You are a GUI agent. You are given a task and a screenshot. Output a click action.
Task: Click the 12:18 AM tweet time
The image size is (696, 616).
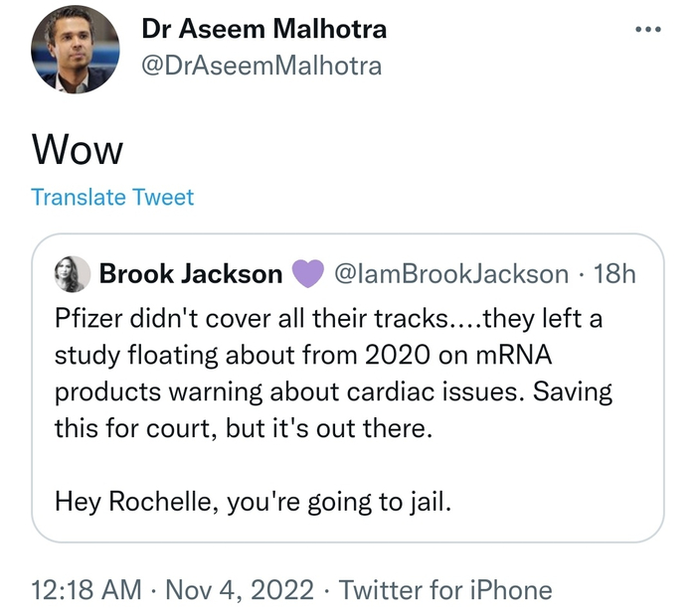pos(87,589)
